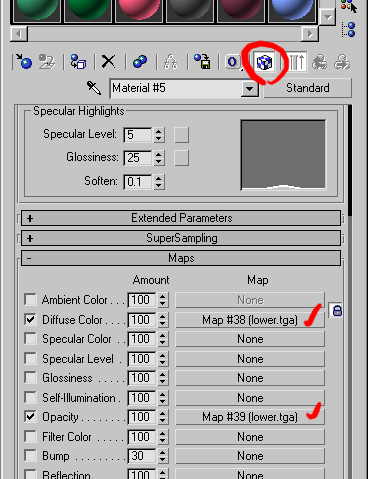The width and height of the screenshot is (368, 479).
Task: Click Assign Material to Selection icon
Action: tap(77, 62)
